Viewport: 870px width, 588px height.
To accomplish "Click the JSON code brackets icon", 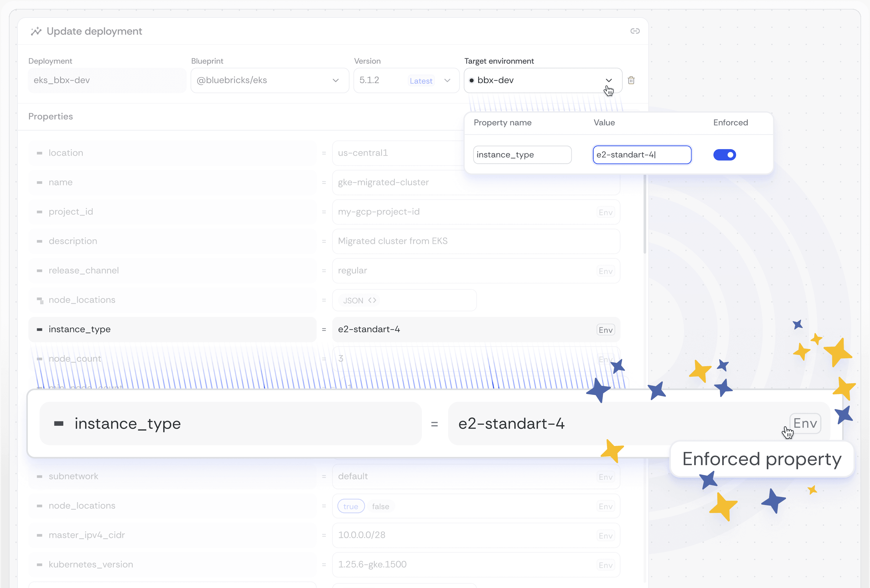I will (x=372, y=300).
